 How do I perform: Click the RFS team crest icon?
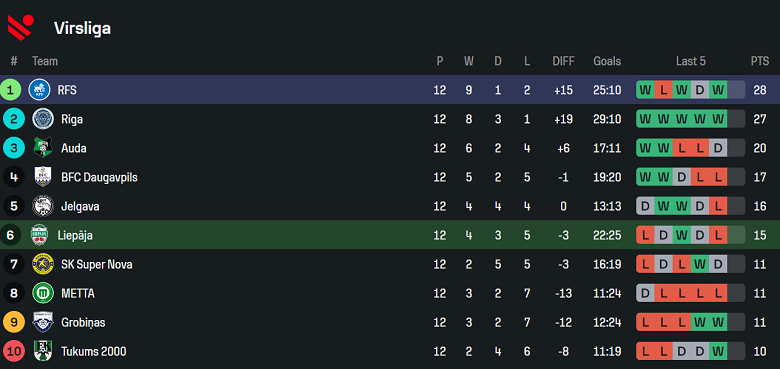coord(39,90)
